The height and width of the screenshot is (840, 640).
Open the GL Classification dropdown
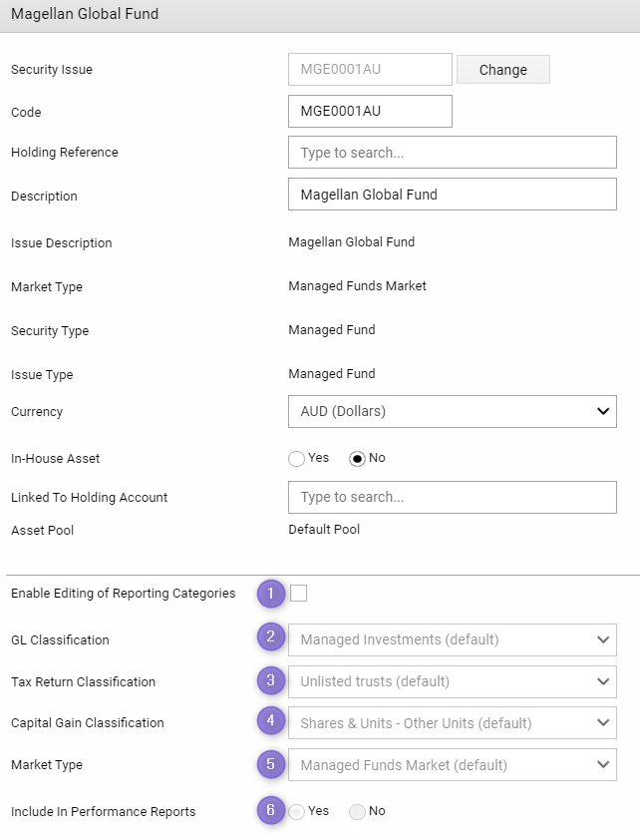453,639
